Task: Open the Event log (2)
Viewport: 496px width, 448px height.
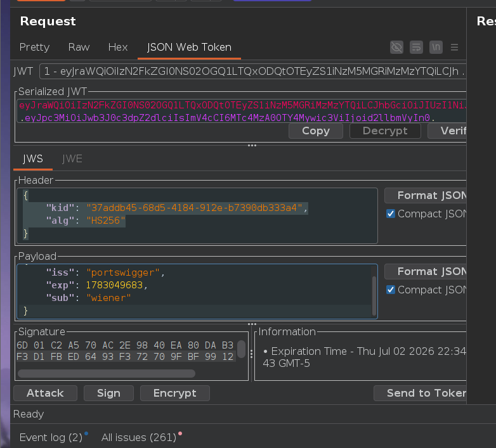Action: [51, 437]
